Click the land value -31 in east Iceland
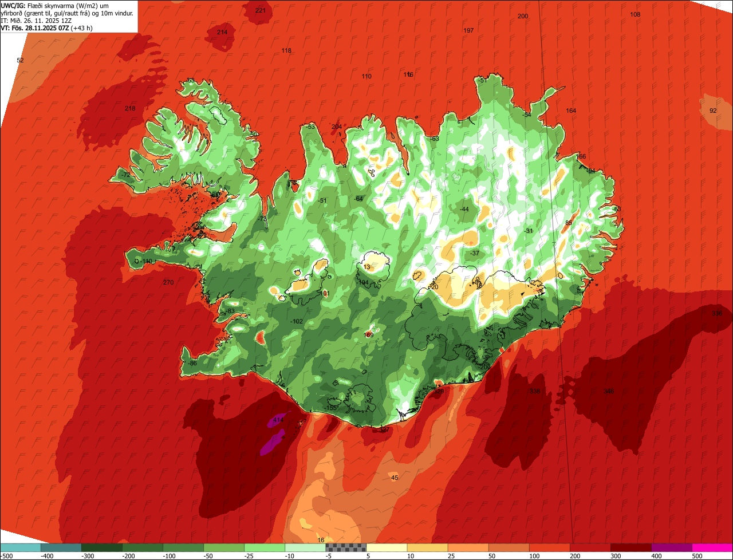 (x=529, y=231)
